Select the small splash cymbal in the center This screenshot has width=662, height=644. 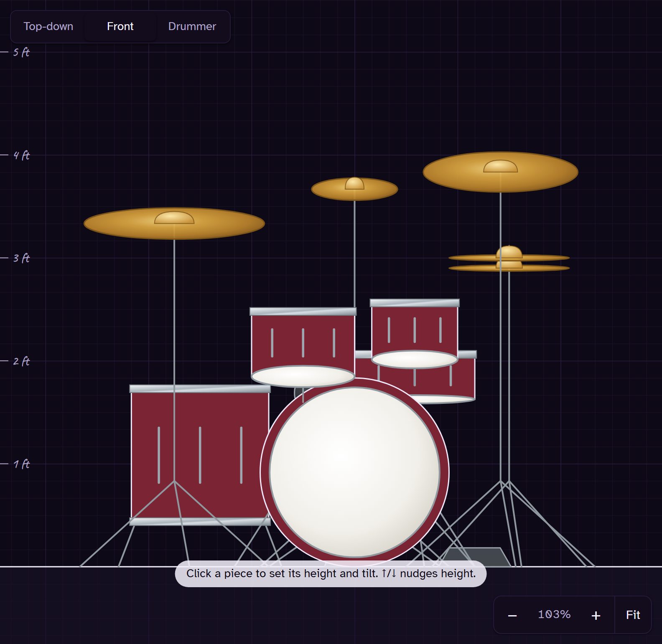coord(354,189)
